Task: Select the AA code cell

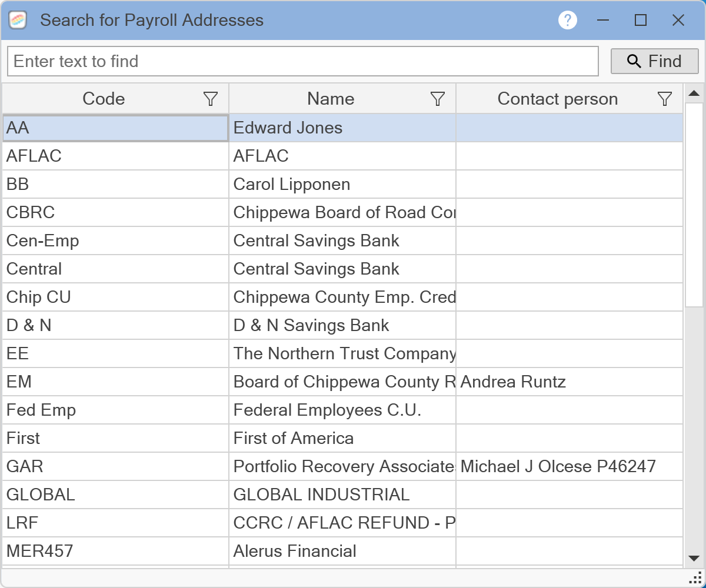Action: (x=115, y=128)
